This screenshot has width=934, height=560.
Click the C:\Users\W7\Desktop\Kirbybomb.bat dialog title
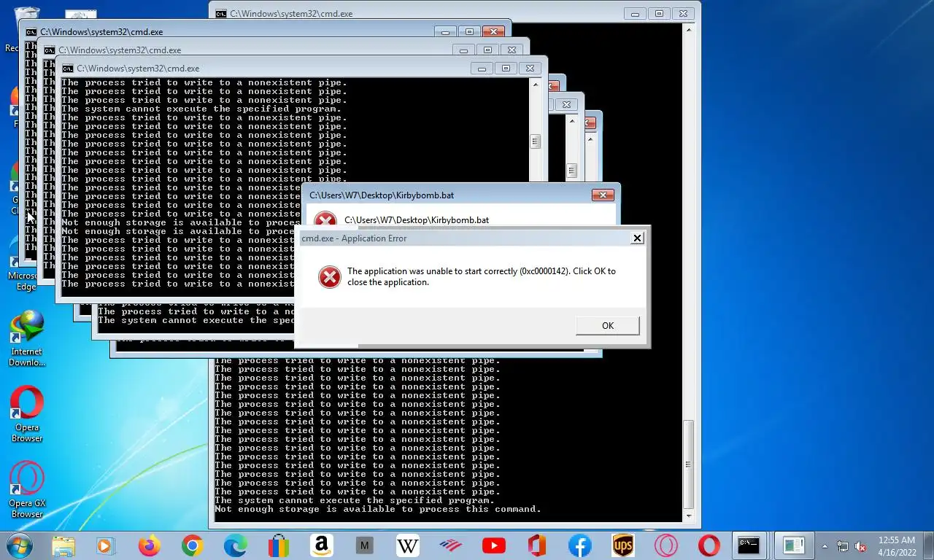pyautogui.click(x=382, y=195)
